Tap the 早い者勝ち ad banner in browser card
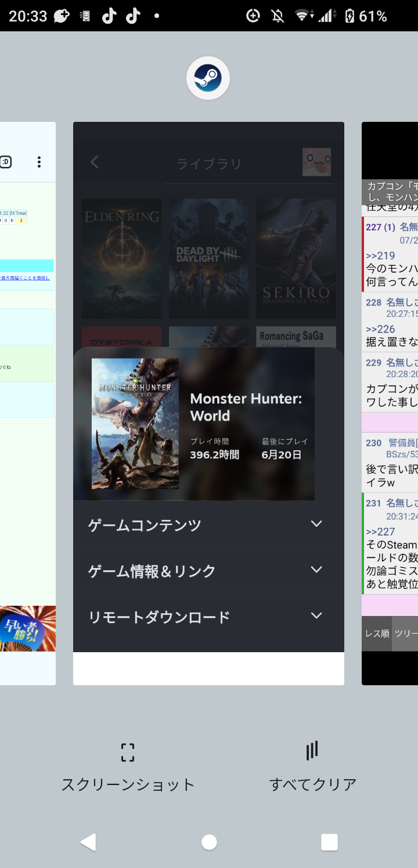The image size is (418, 868). click(28, 628)
